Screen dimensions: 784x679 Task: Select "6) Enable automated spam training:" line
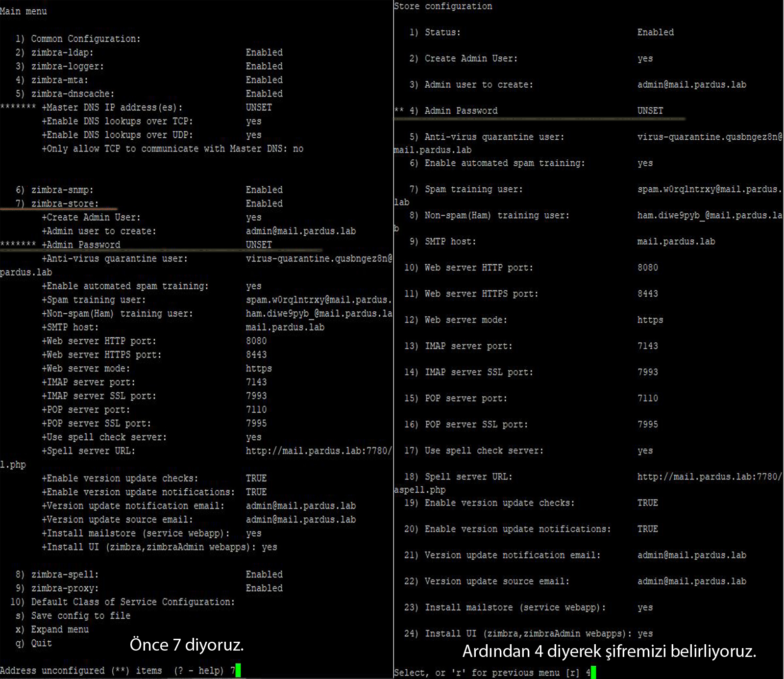click(x=497, y=163)
